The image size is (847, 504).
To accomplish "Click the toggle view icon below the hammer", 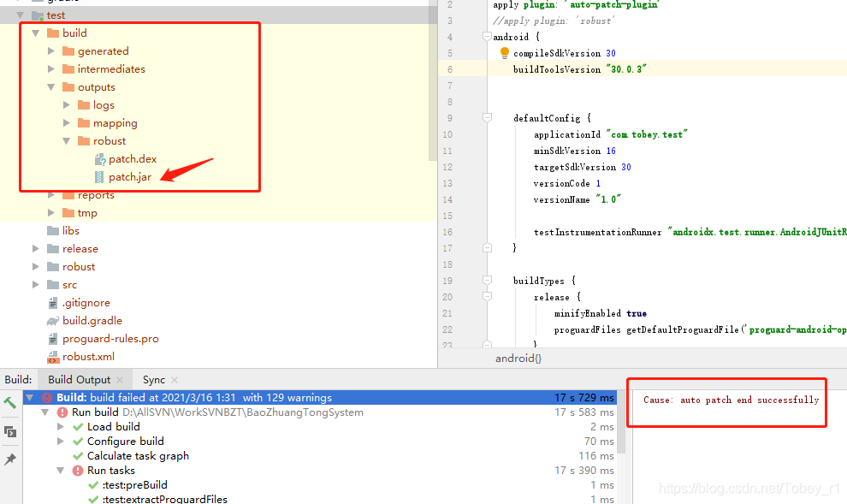I will tap(9, 431).
